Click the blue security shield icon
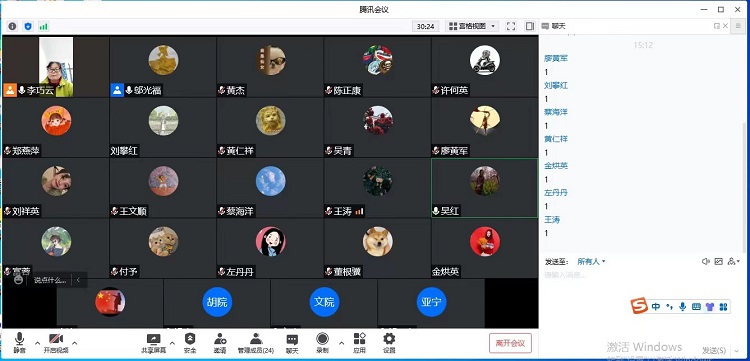Screen dimensions: 750x361 (x=28, y=26)
